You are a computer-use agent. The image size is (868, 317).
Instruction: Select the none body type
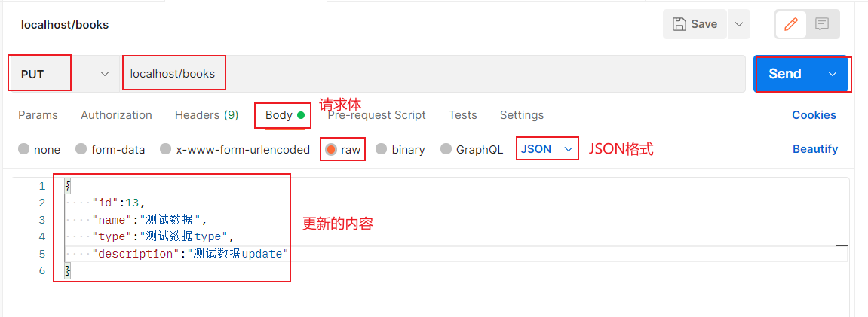pyautogui.click(x=39, y=149)
